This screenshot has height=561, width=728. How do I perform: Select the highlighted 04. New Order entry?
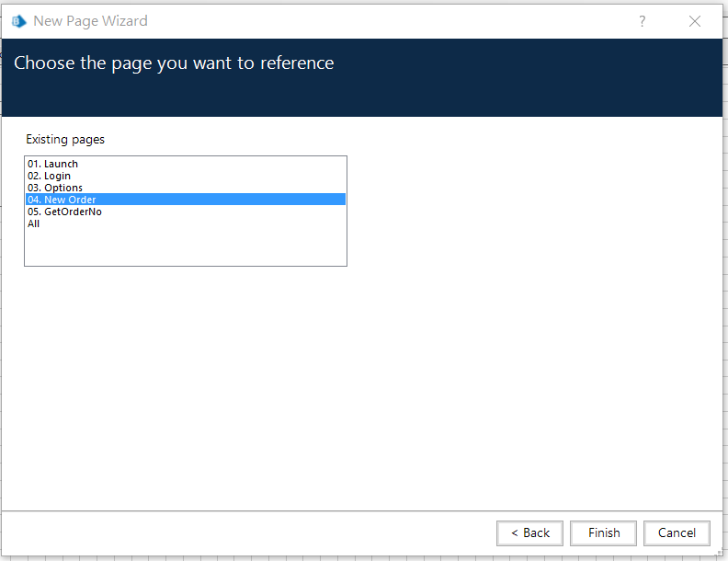[186, 200]
